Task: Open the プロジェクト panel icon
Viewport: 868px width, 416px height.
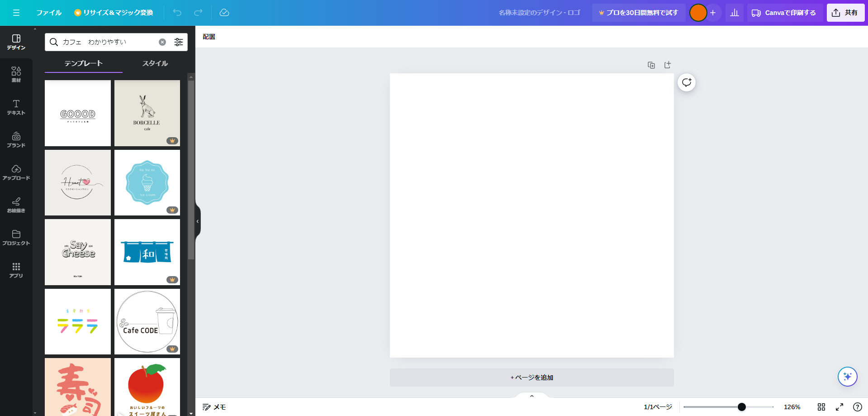Action: tap(16, 238)
